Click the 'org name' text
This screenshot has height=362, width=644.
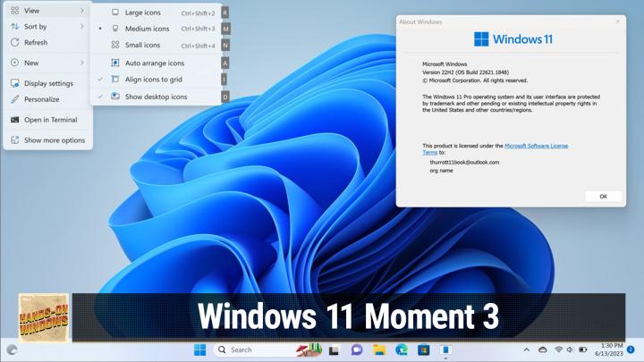click(x=441, y=171)
